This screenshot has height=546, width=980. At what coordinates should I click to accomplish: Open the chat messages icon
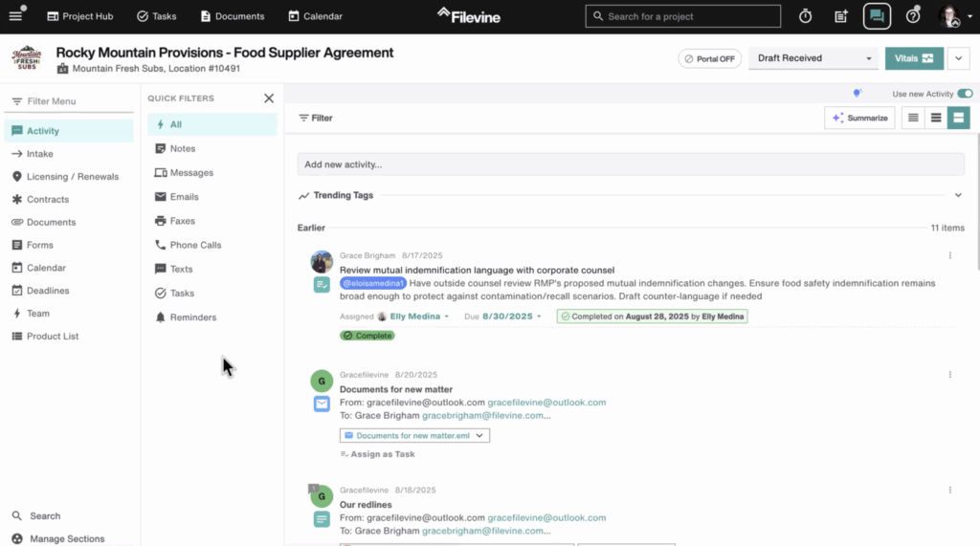coord(877,16)
